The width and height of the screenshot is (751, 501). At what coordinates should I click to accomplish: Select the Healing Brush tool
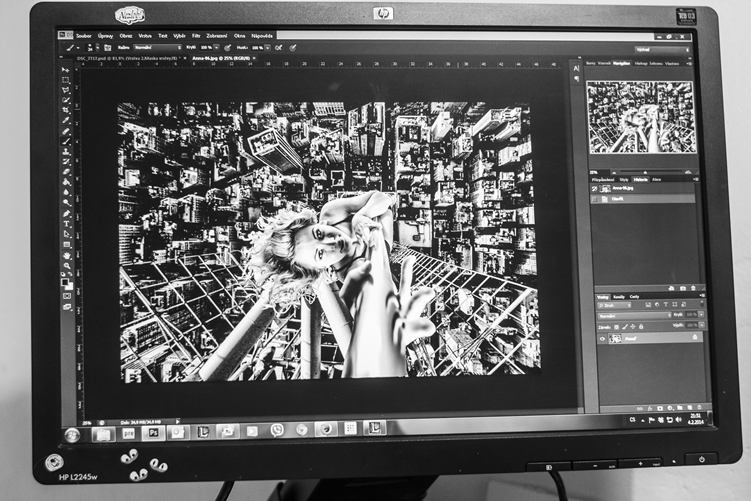click(66, 131)
